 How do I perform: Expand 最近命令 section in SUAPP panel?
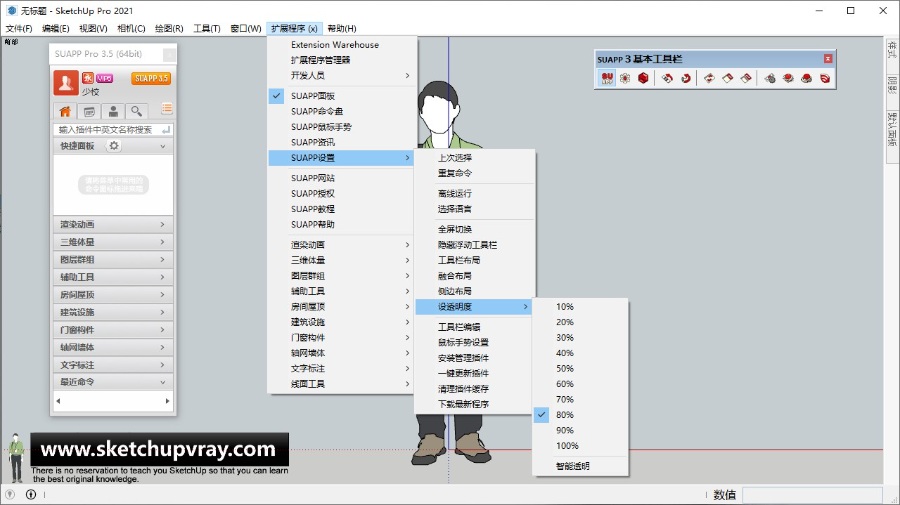pos(113,382)
